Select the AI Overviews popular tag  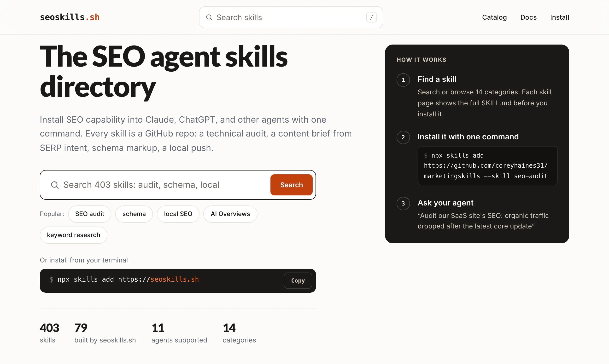[x=230, y=214]
